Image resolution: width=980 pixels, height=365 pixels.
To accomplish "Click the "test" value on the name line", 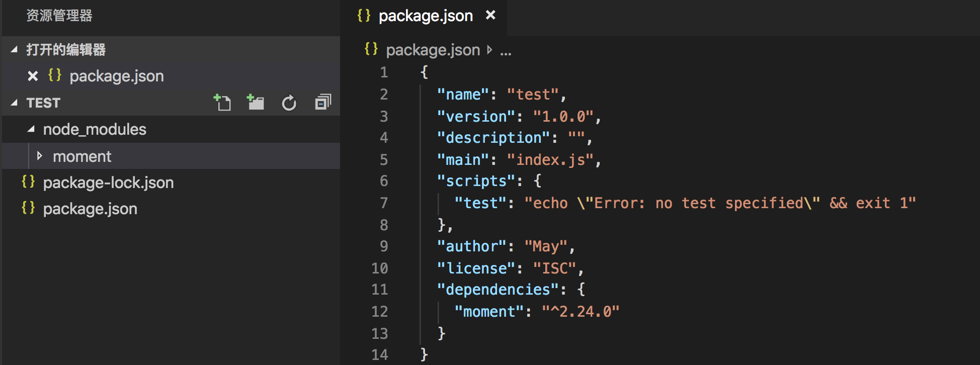I will (533, 95).
